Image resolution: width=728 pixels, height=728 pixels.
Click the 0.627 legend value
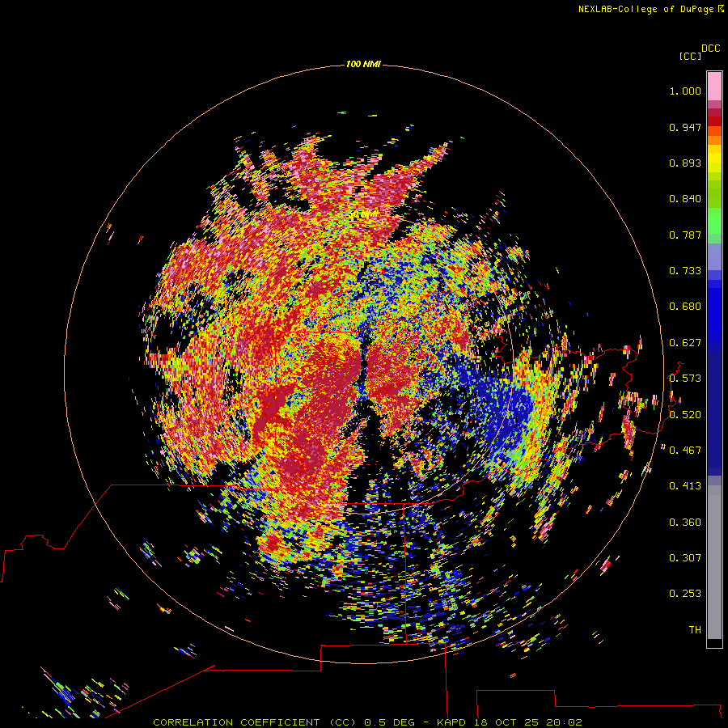(x=685, y=343)
